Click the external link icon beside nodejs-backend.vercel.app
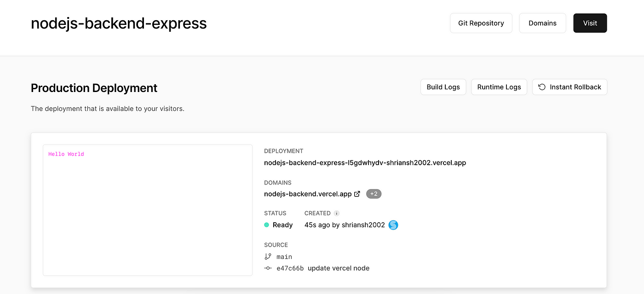The height and width of the screenshot is (294, 644). [x=357, y=194]
